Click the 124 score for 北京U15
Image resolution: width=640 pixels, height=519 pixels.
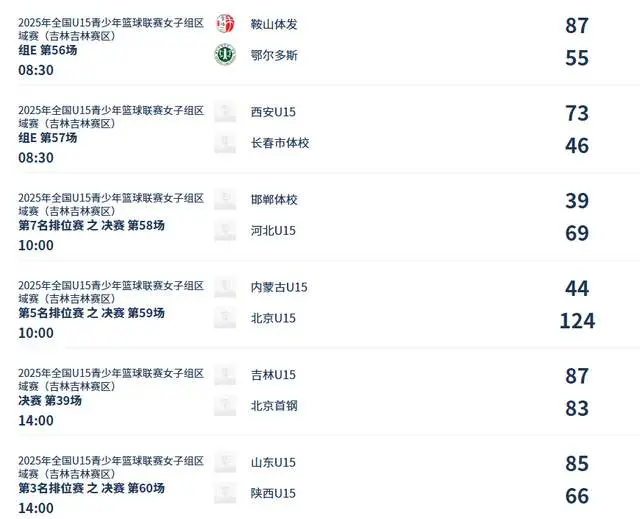(577, 321)
